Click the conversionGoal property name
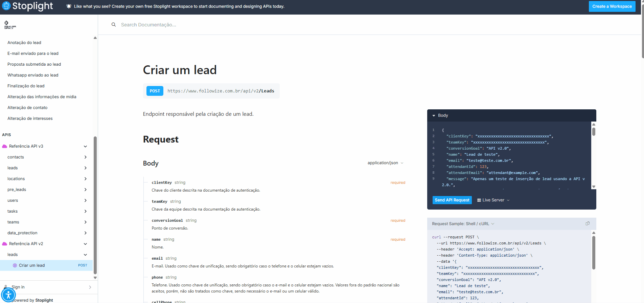This screenshot has width=644, height=303. pyautogui.click(x=167, y=220)
